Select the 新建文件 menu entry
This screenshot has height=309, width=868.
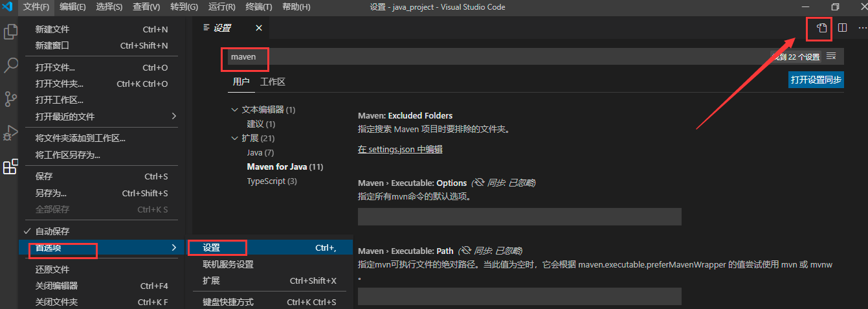click(102, 29)
